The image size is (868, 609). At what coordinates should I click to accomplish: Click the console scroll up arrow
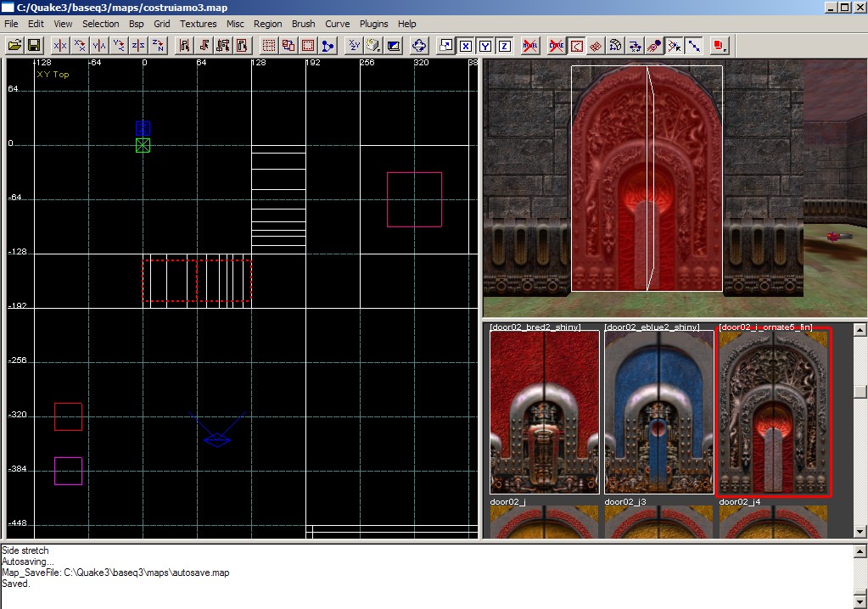click(860, 551)
